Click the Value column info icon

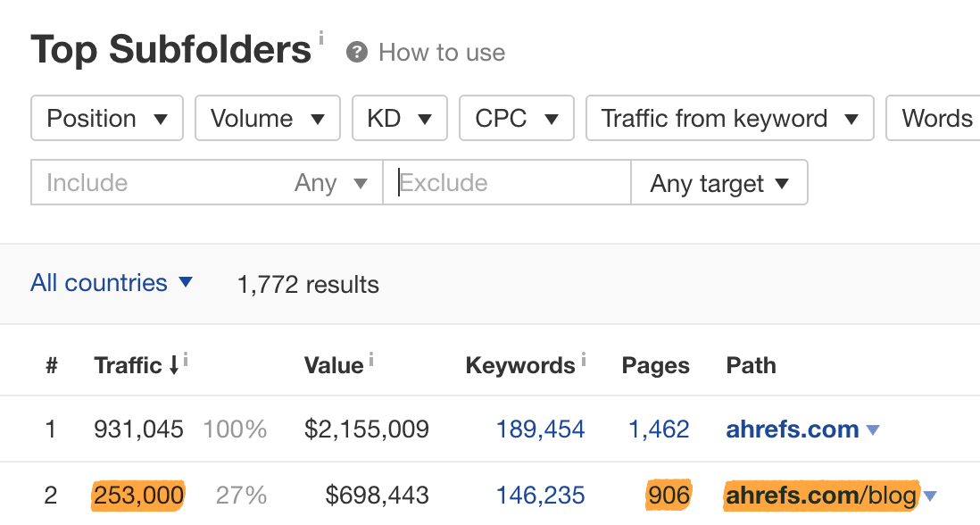click(x=371, y=359)
